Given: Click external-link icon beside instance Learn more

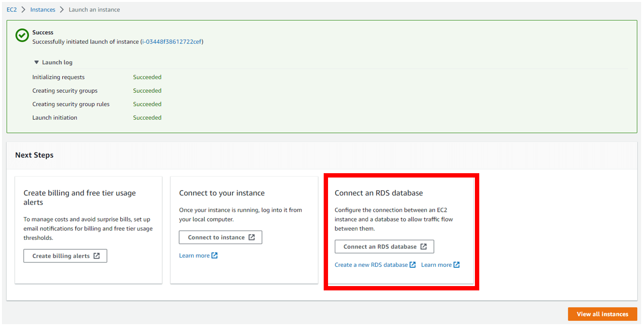Looking at the screenshot, I should [215, 256].
